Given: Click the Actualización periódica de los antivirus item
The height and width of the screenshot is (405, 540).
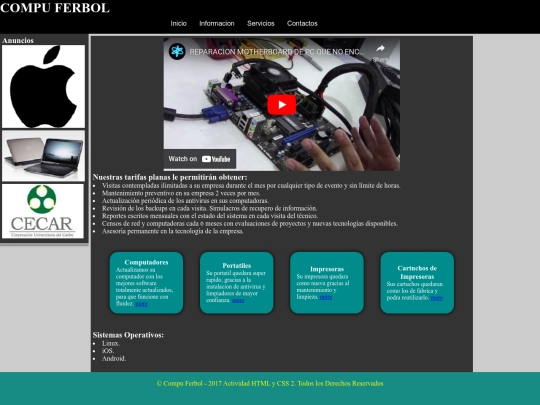Looking at the screenshot, I should pos(185,201).
